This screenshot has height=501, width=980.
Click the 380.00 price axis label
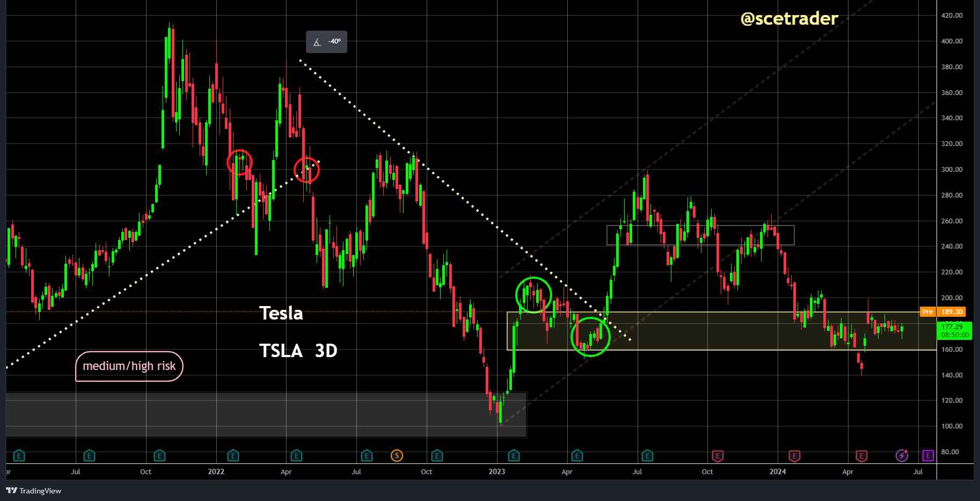[952, 67]
